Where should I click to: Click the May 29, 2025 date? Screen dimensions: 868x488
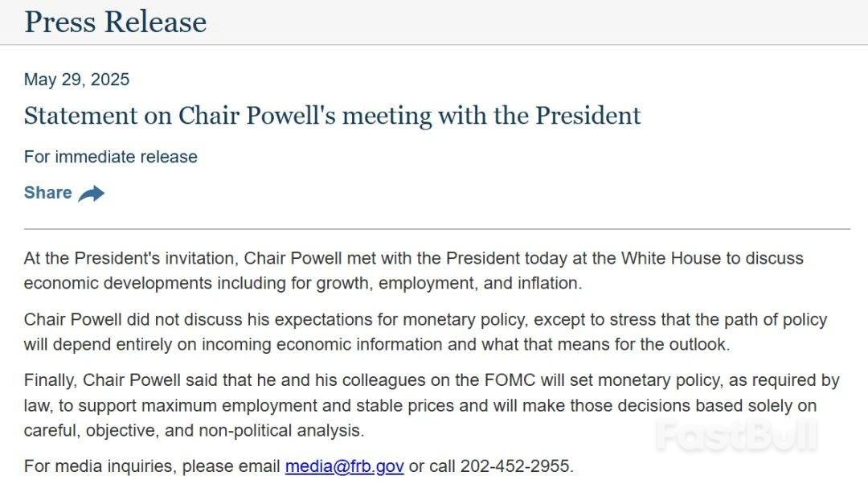(x=76, y=80)
